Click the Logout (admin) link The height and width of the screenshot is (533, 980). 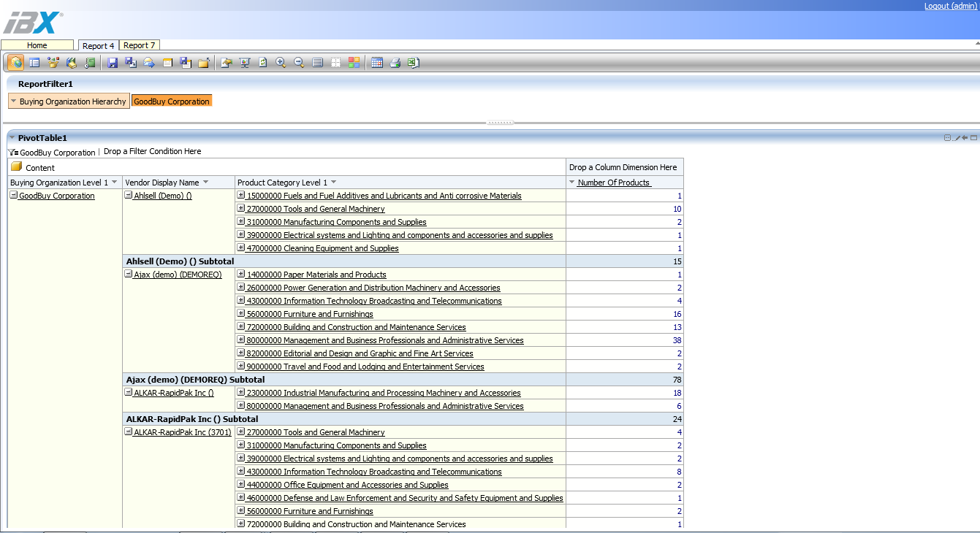(950, 6)
